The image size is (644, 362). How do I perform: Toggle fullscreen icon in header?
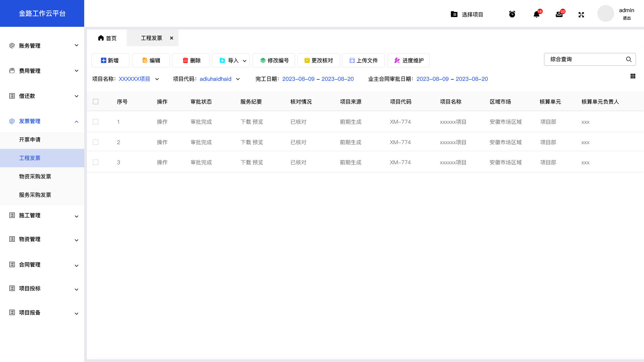point(581,15)
